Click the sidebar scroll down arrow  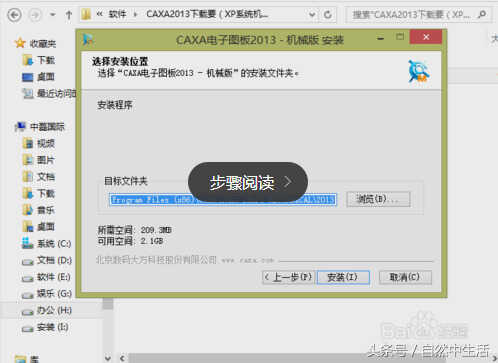click(108, 359)
